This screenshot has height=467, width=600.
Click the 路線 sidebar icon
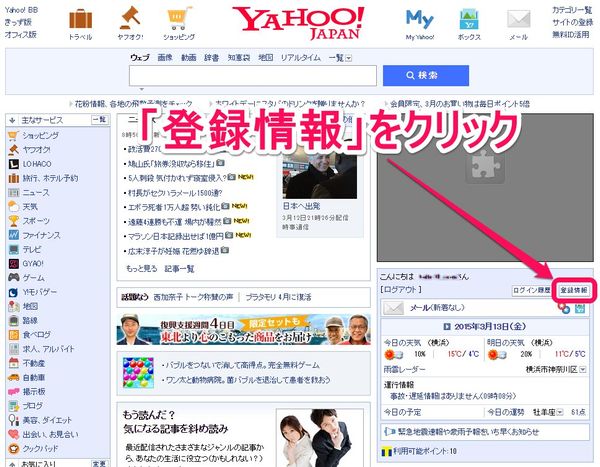(13, 320)
